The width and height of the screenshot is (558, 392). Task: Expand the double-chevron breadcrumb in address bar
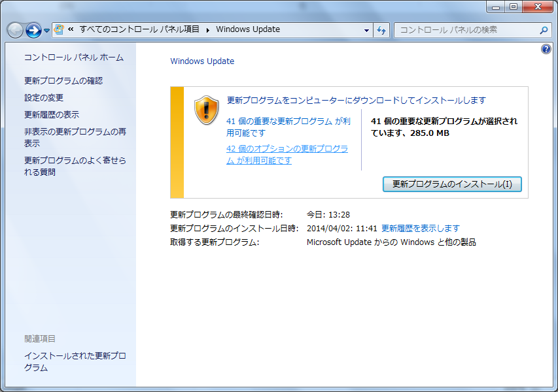tap(71, 29)
